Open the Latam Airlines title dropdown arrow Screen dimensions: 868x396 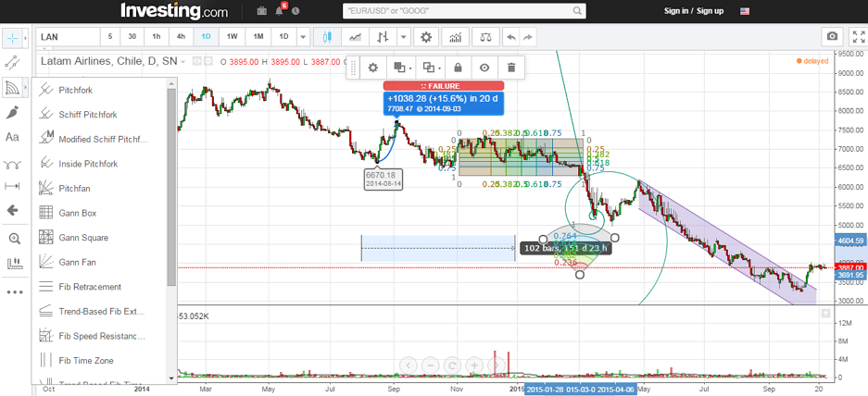click(x=183, y=62)
